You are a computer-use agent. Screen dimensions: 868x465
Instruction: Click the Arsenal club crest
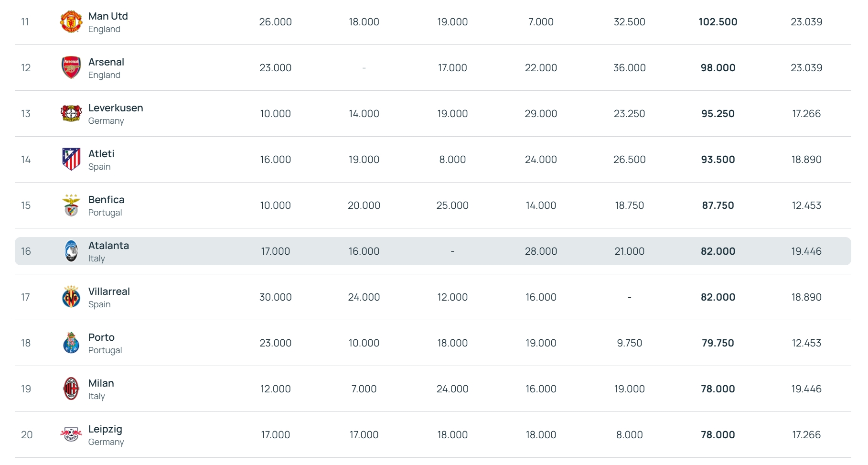point(71,67)
